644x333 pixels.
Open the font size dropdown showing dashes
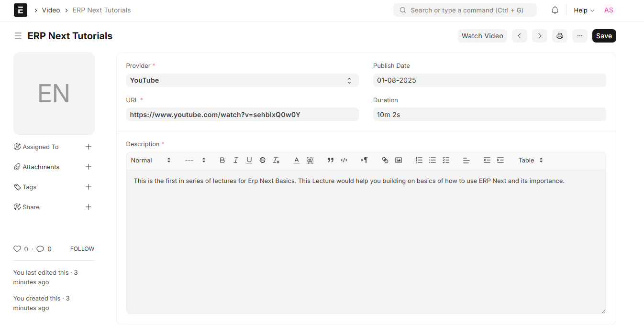pos(195,160)
